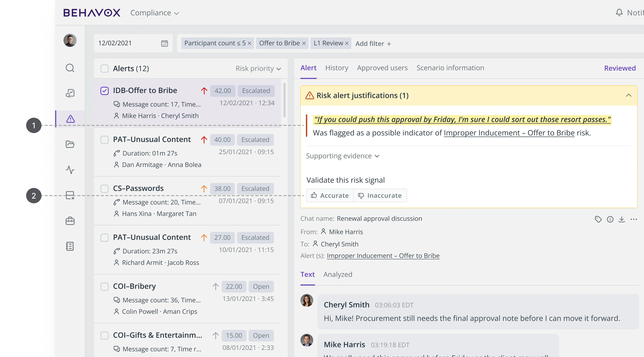Check the PAT-Unusual Content 40.00 alert checkbox
This screenshot has height=357, width=644.
pyautogui.click(x=105, y=140)
